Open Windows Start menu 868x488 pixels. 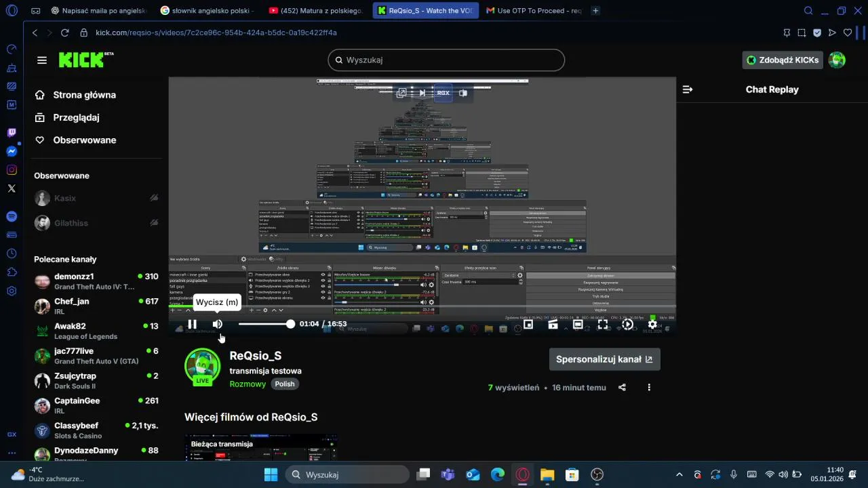pyautogui.click(x=271, y=474)
